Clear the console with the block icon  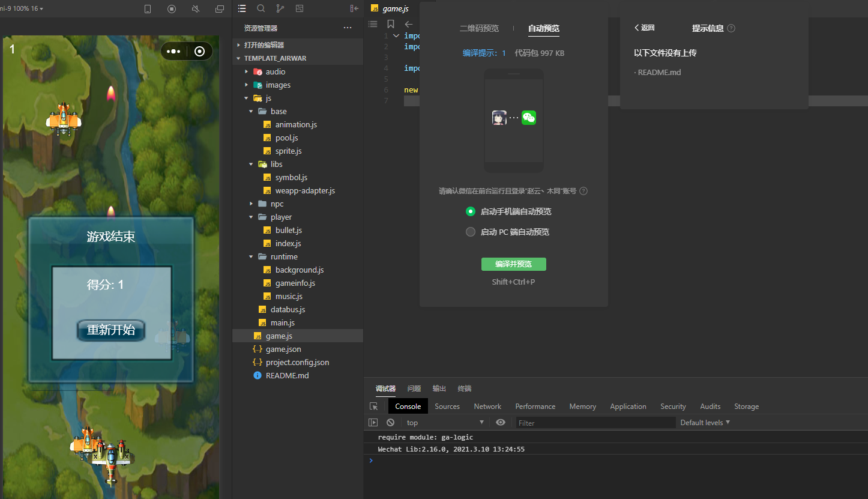(390, 423)
